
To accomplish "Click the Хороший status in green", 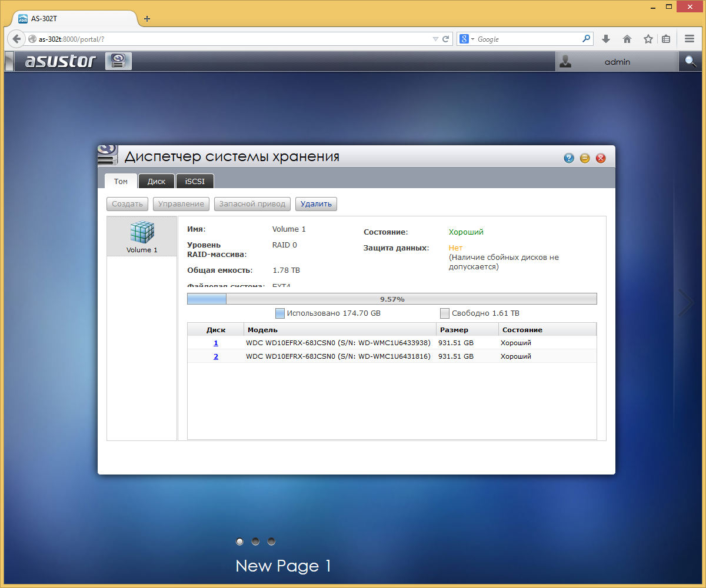I will (466, 232).
